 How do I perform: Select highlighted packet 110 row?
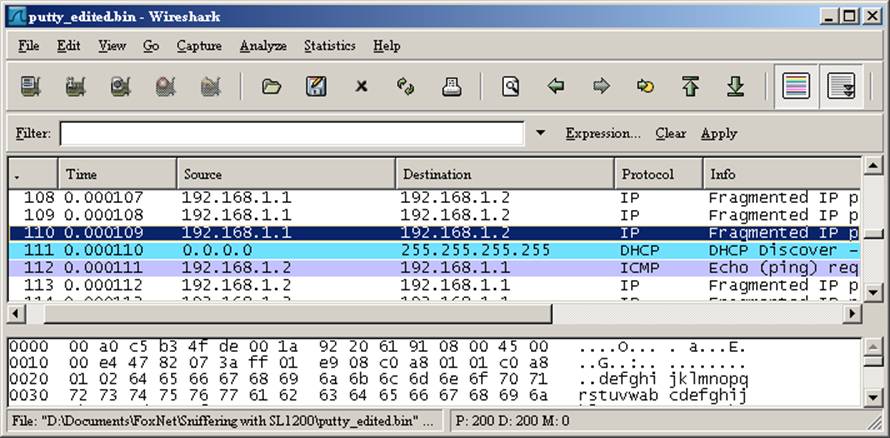pyautogui.click(x=434, y=233)
